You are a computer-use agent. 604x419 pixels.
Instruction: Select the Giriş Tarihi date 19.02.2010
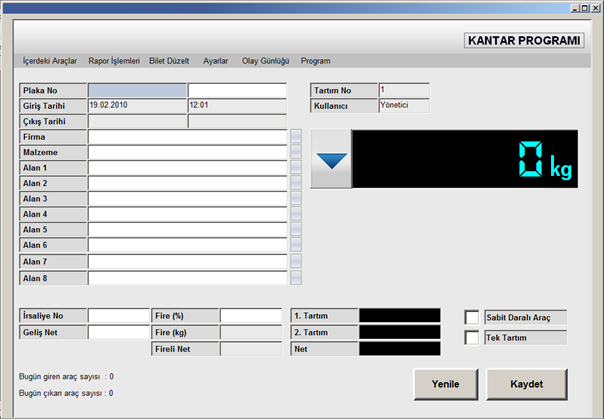[x=137, y=106]
